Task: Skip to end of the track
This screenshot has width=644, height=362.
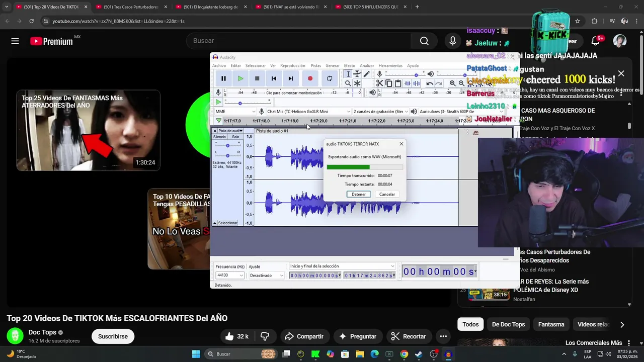Action: tap(290, 78)
